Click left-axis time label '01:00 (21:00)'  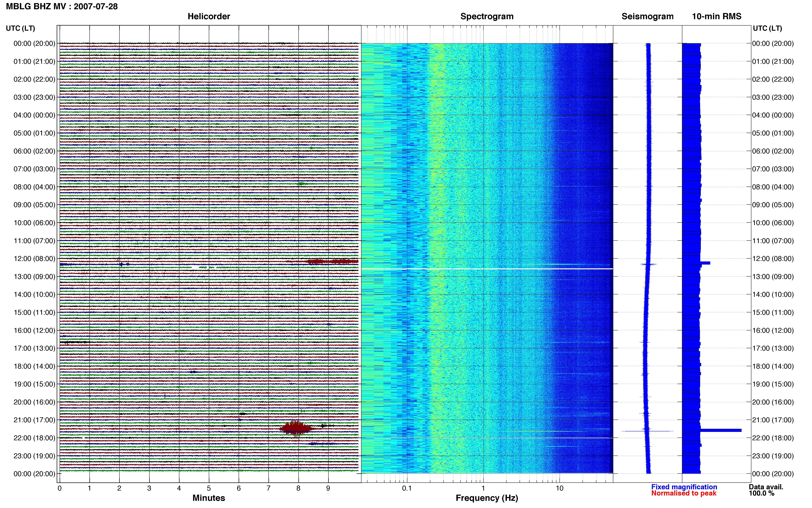[34, 62]
